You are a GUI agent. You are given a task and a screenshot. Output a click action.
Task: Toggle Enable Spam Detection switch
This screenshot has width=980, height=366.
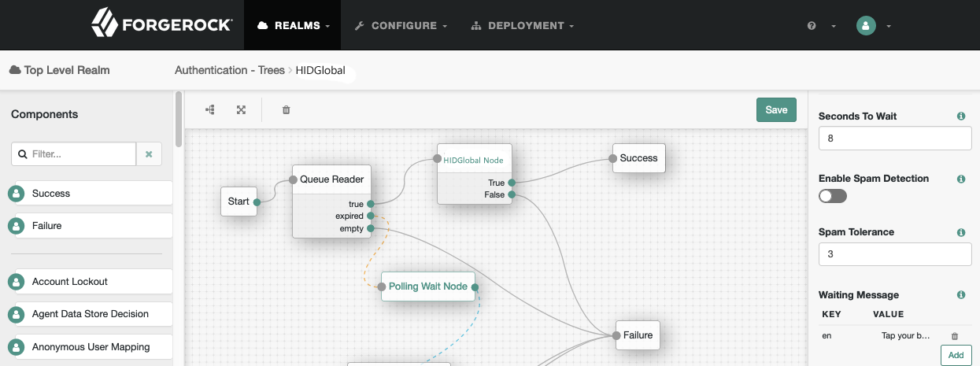pos(833,196)
